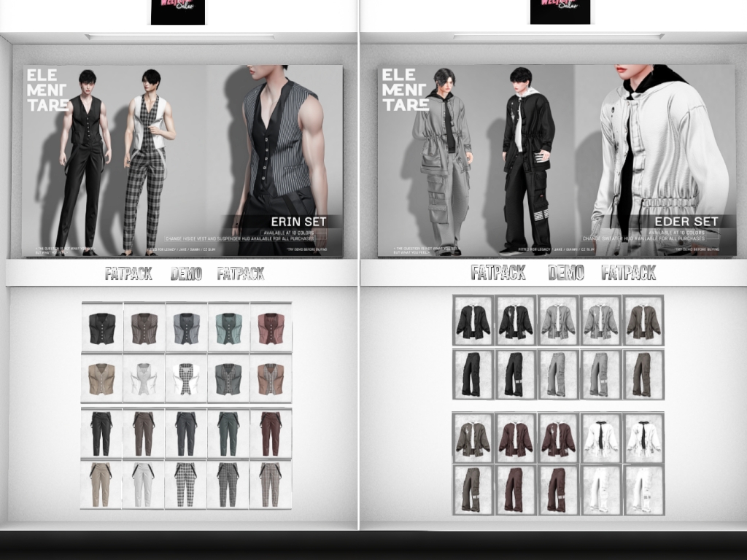Select the beige suspender pants
747x560 pixels.
point(102,484)
